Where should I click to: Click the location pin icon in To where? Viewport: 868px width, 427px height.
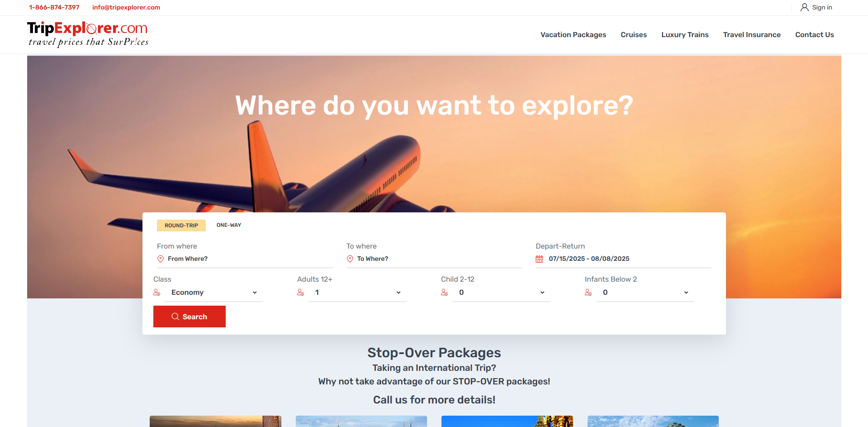point(350,259)
